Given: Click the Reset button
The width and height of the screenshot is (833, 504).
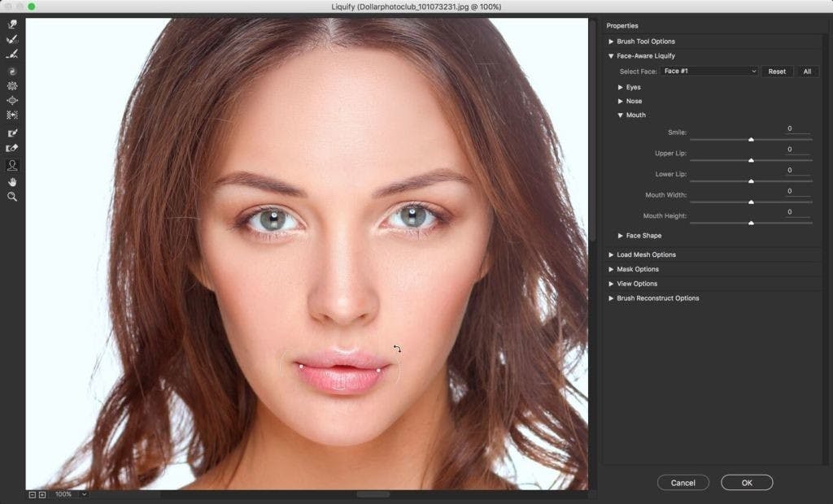Looking at the screenshot, I should coord(777,72).
